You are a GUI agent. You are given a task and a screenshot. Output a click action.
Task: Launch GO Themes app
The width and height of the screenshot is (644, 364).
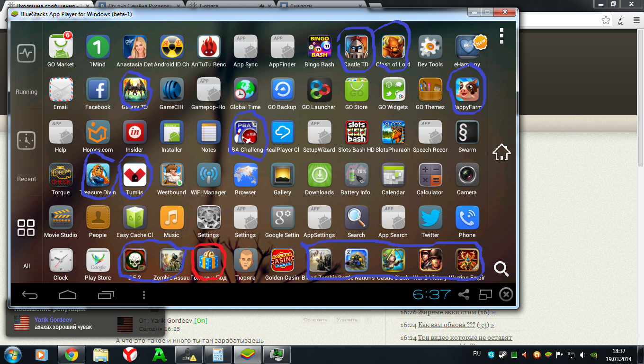tap(430, 90)
